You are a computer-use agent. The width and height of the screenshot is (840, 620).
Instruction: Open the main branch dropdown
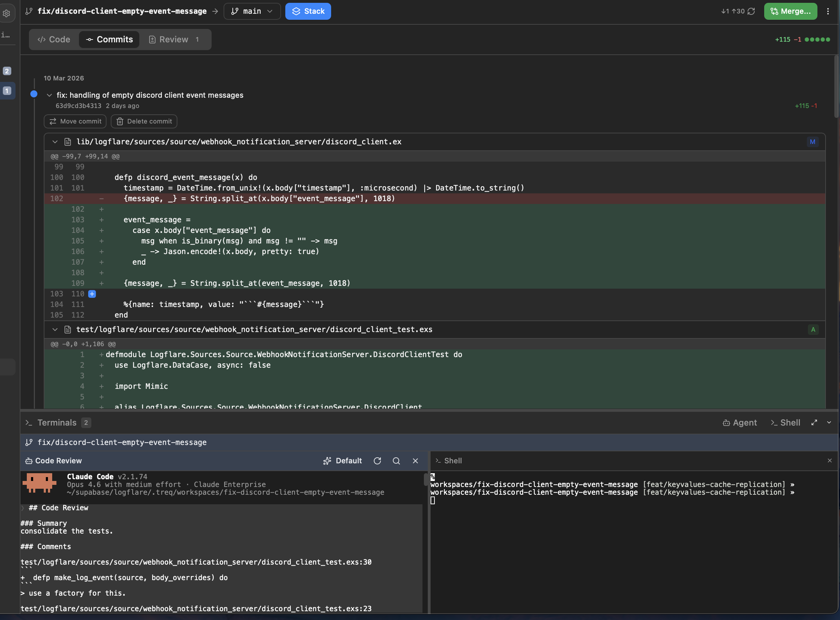click(252, 11)
